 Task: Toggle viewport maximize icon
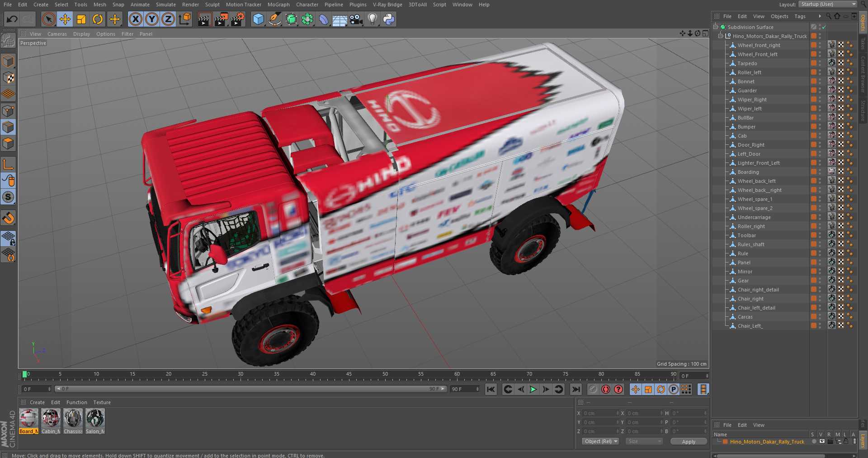click(x=705, y=33)
